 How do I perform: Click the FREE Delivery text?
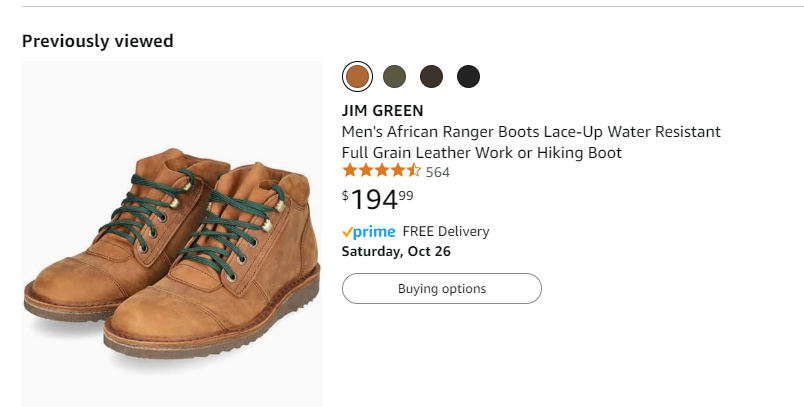tap(446, 232)
